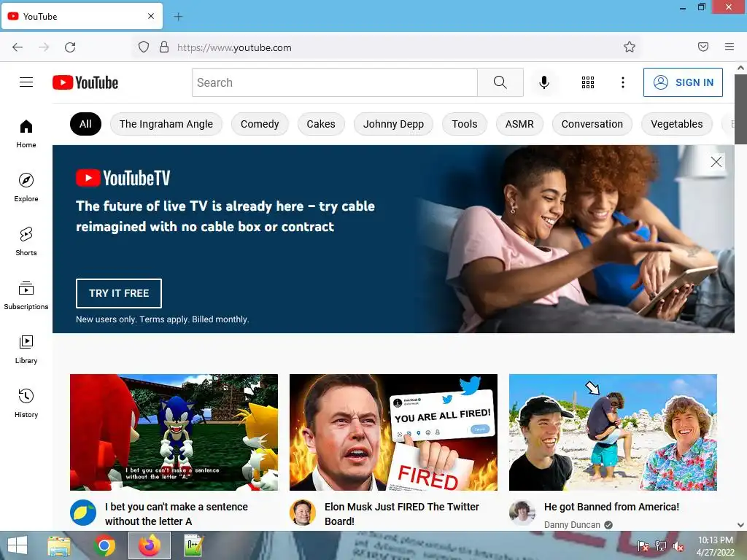Select the Conversation filter chip
747x560 pixels.
pos(592,124)
